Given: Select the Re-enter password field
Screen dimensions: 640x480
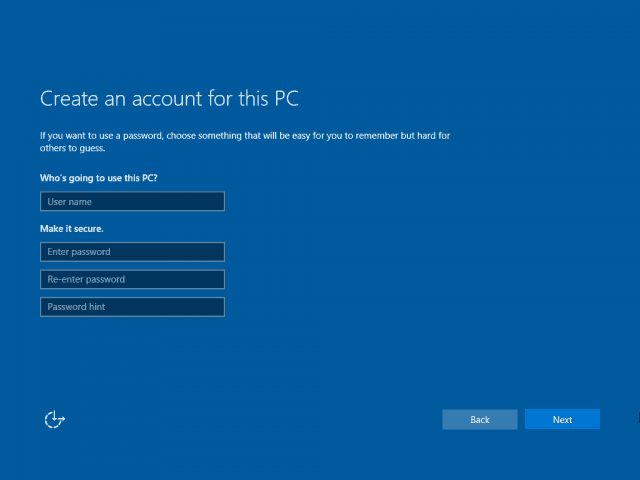Looking at the screenshot, I should click(x=132, y=279).
